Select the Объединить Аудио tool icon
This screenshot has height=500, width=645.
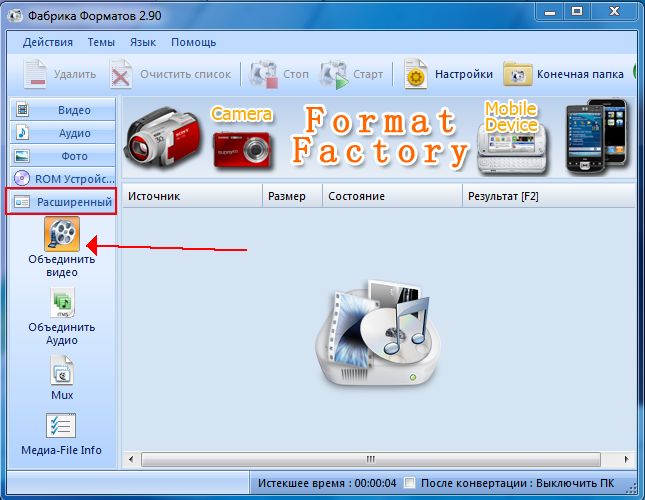click(62, 303)
